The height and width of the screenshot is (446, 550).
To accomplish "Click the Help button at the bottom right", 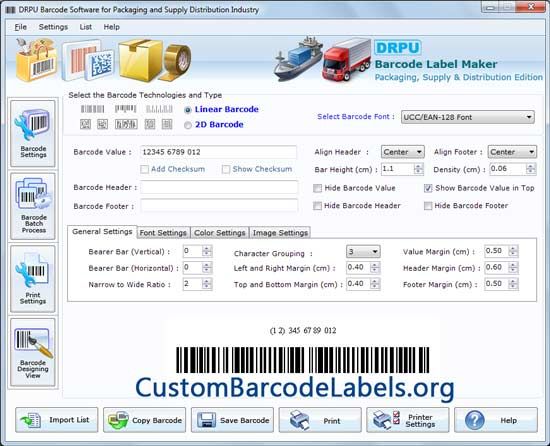I will (x=496, y=420).
